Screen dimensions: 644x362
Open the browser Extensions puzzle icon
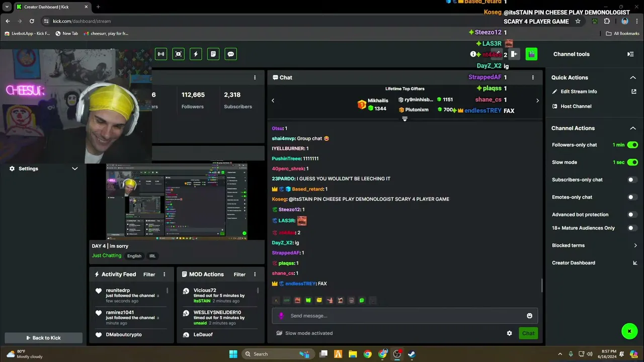(x=607, y=21)
